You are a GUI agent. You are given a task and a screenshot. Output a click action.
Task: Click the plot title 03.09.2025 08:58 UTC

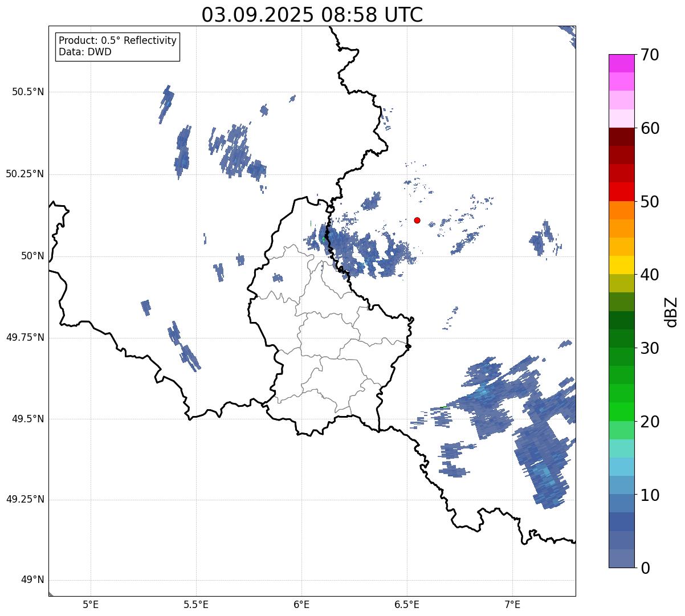(312, 15)
